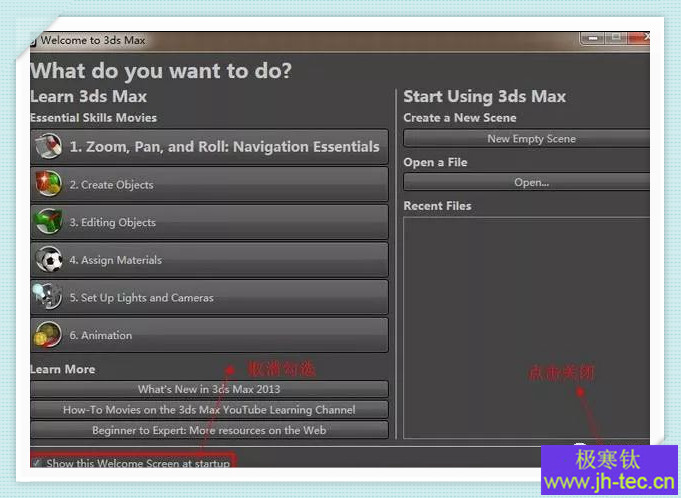This screenshot has height=498, width=681.
Task: Play the 2. Create Objects movie
Action: pyautogui.click(x=209, y=185)
